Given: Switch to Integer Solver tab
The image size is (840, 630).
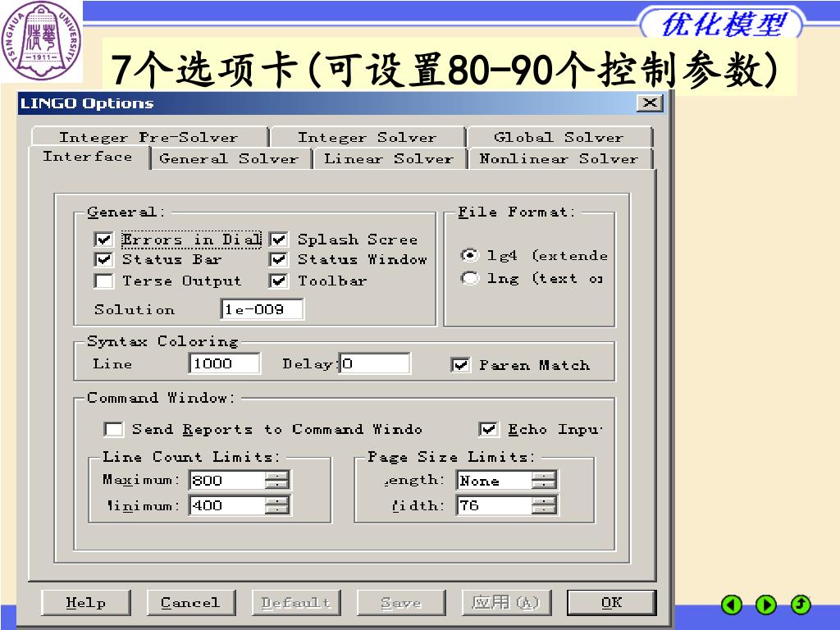Looking at the screenshot, I should [x=367, y=137].
